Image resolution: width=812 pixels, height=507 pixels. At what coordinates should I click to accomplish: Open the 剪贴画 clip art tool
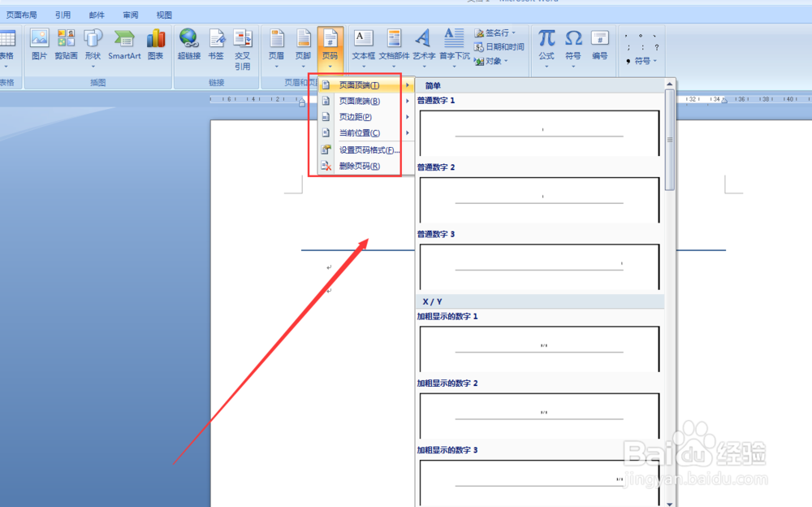point(67,45)
